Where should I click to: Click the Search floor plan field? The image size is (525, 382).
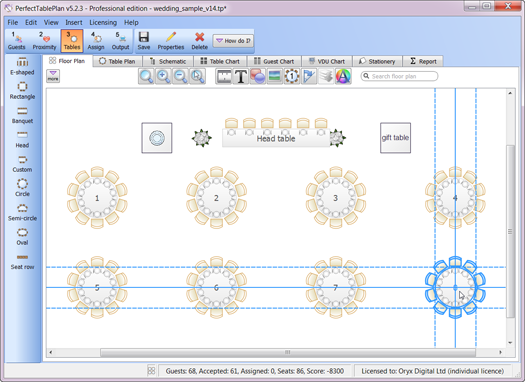click(x=399, y=76)
